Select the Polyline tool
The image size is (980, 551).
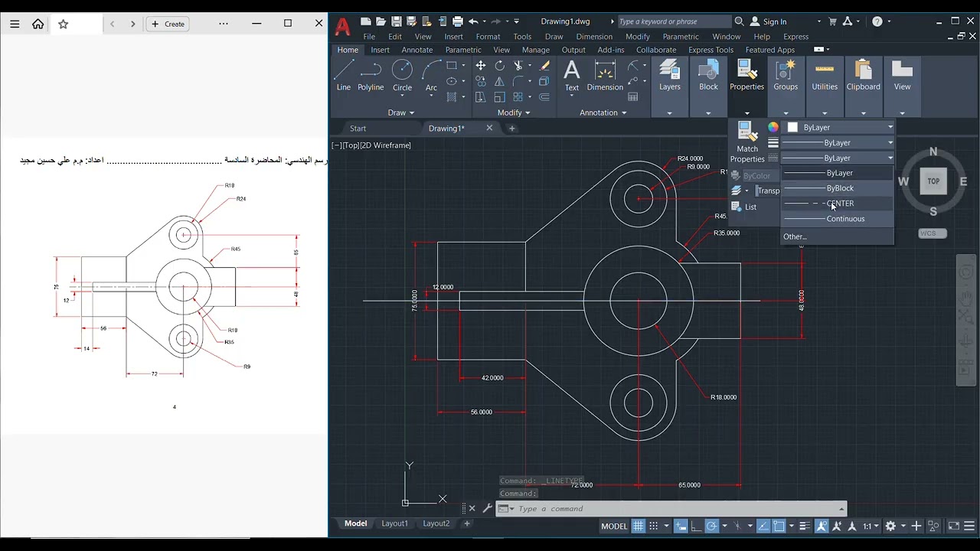pos(371,75)
